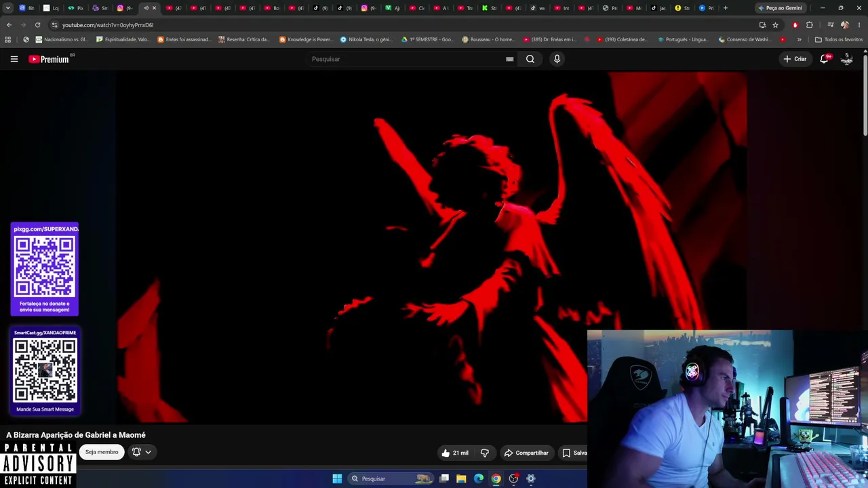Image resolution: width=868 pixels, height=488 pixels.
Task: Open Google Chrome from the taskbar
Action: (x=496, y=479)
